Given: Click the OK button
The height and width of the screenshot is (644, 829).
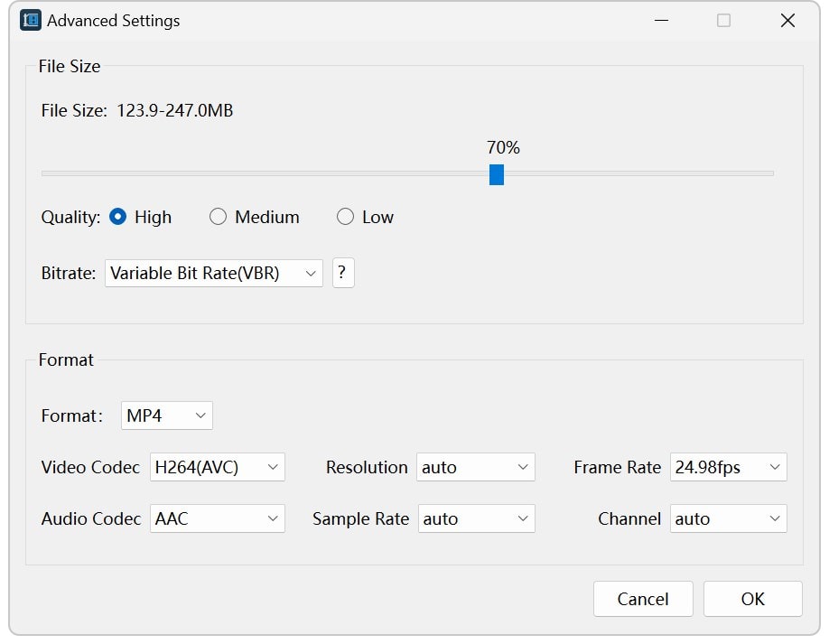Looking at the screenshot, I should [752, 599].
